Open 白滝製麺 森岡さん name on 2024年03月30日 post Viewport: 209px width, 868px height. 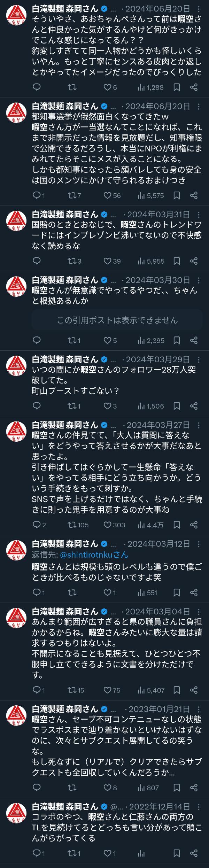point(65,280)
